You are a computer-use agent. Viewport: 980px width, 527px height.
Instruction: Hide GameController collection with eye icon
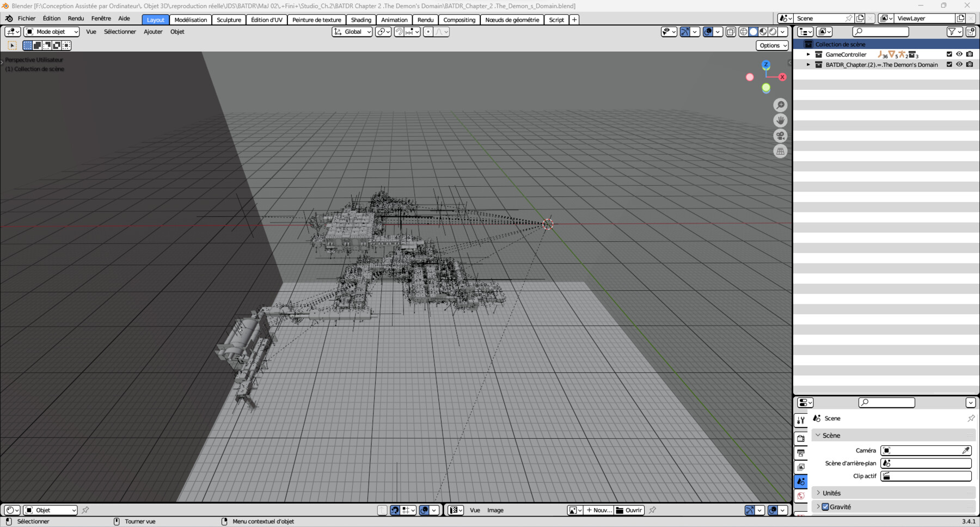click(959, 54)
